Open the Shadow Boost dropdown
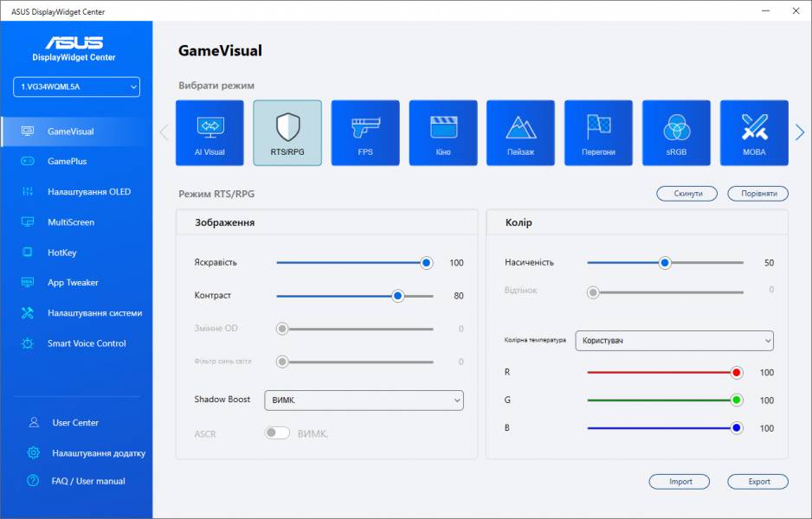 click(x=364, y=400)
